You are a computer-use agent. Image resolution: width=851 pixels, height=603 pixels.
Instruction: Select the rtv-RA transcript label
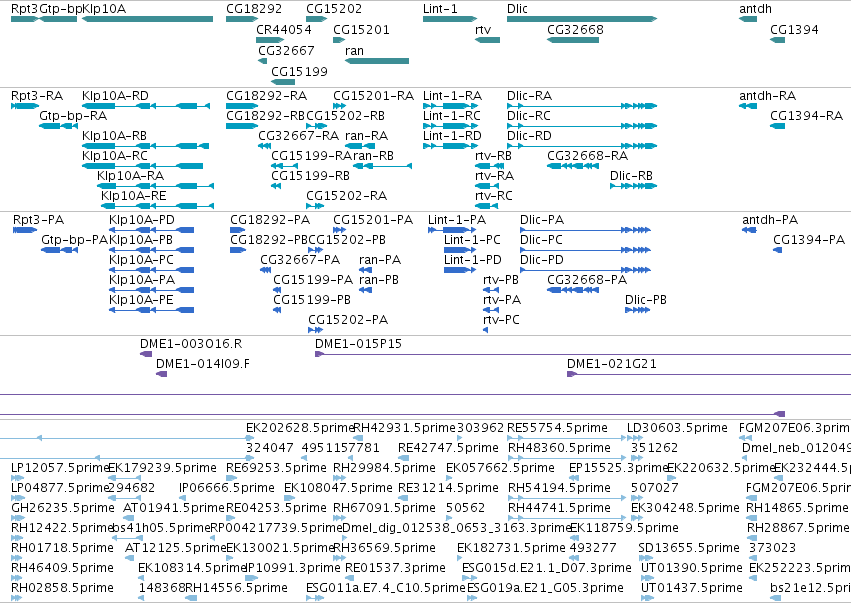494,176
